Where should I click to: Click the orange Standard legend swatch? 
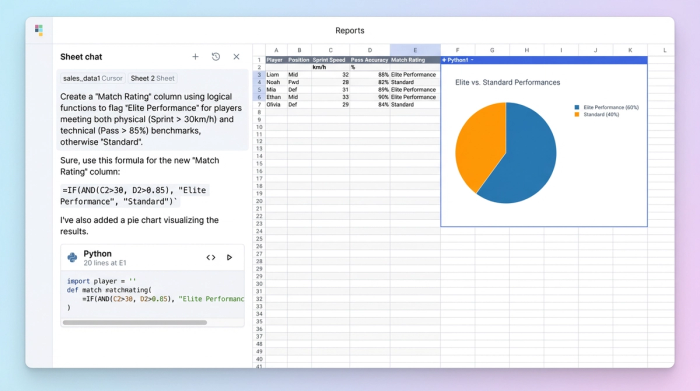(x=577, y=115)
